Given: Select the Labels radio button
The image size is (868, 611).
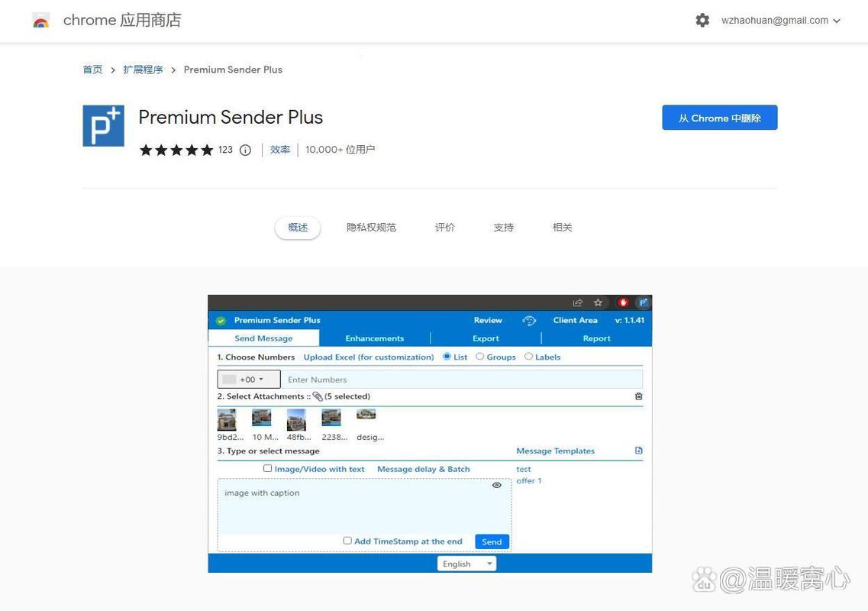Looking at the screenshot, I should point(528,357).
